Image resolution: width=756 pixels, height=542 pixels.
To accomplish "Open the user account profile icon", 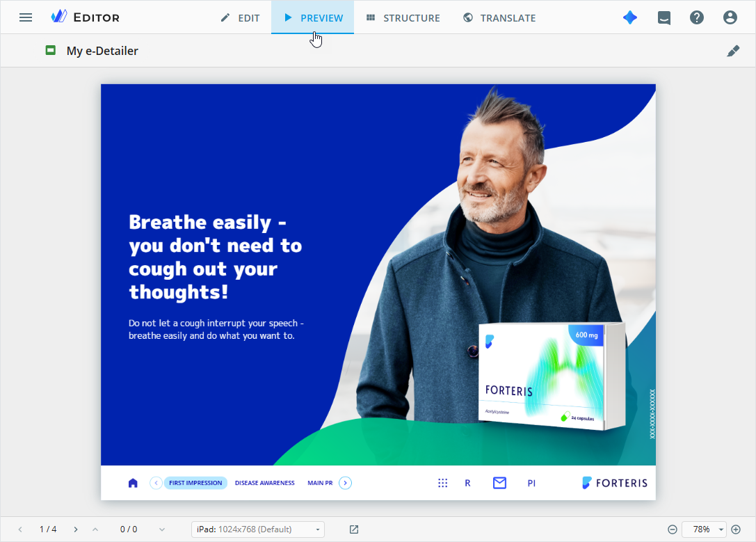I will click(x=730, y=18).
